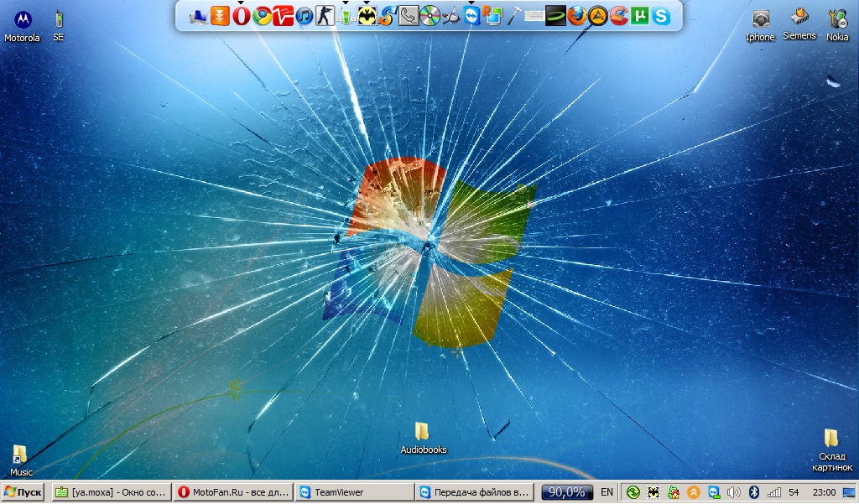Image resolution: width=859 pixels, height=504 pixels.
Task: Open The Bat! mail client in dock
Action: 367,16
